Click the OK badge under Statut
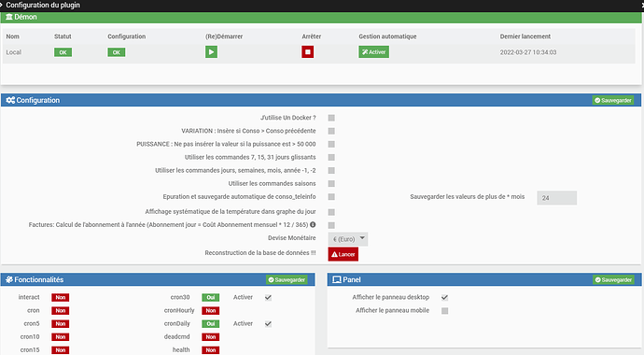644x355 pixels. pos(63,52)
